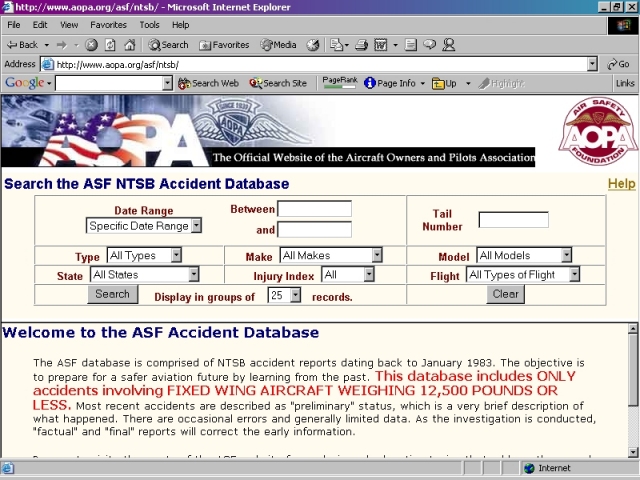640x480 pixels.
Task: Click the Refresh page icon
Action: 110,45
